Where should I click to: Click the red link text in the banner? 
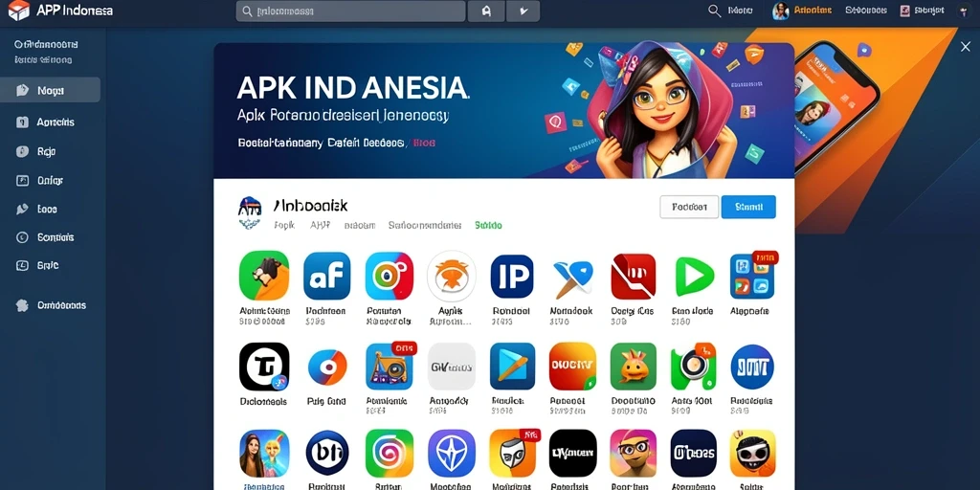point(424,144)
